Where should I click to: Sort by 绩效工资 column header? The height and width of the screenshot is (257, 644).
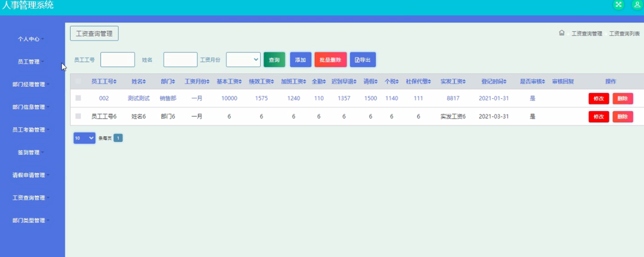click(x=261, y=82)
